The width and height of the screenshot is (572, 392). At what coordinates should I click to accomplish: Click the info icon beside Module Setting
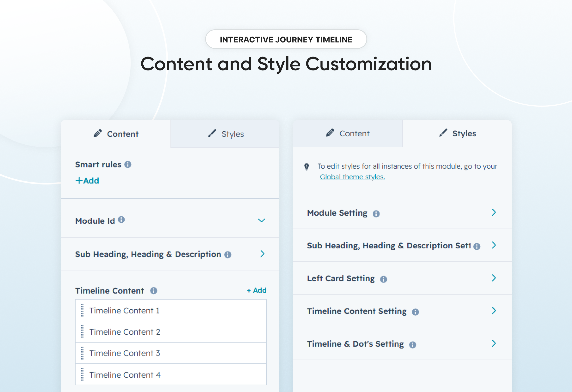(376, 214)
